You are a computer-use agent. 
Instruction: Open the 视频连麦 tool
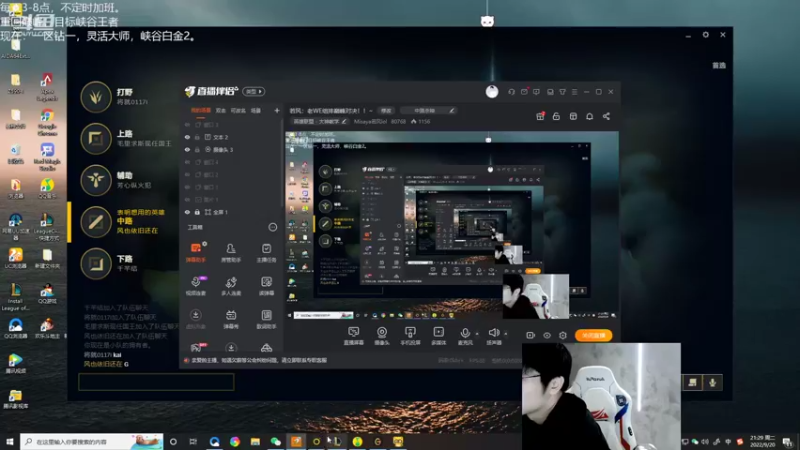click(195, 286)
